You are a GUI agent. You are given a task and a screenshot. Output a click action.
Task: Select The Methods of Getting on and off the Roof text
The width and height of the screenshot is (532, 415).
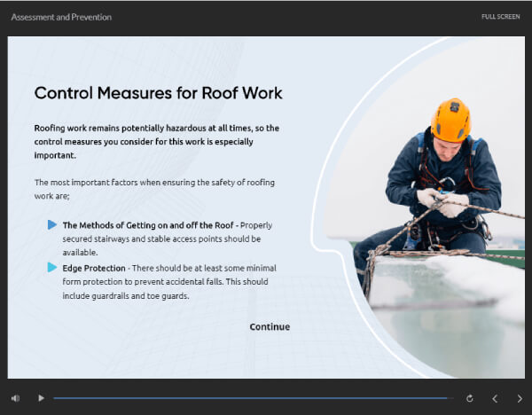click(x=148, y=225)
